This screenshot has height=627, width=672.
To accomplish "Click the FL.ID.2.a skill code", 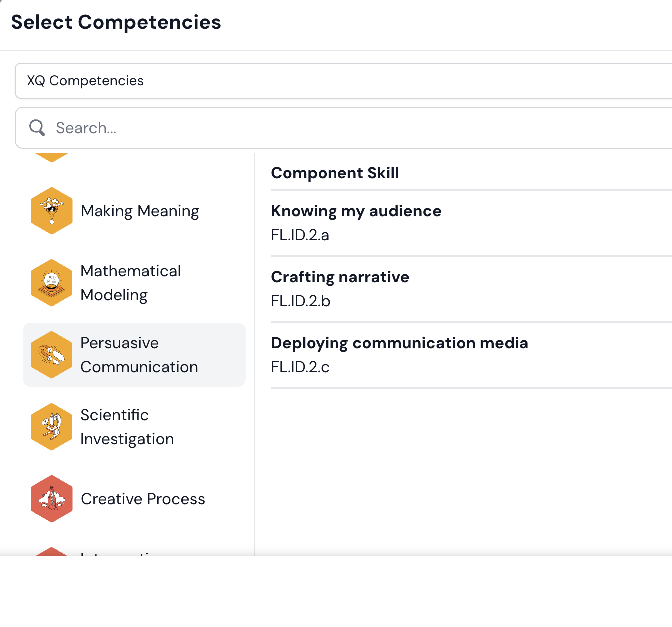I will point(300,235).
